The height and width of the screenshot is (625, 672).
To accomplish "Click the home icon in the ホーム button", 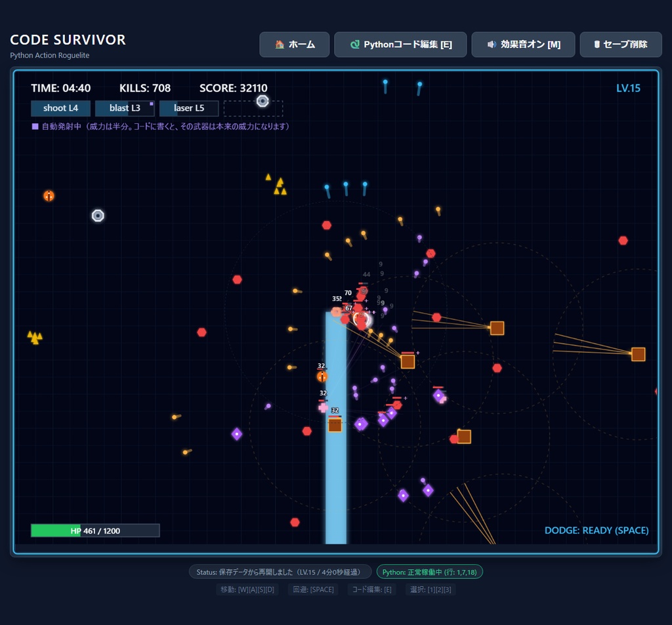I will point(280,44).
